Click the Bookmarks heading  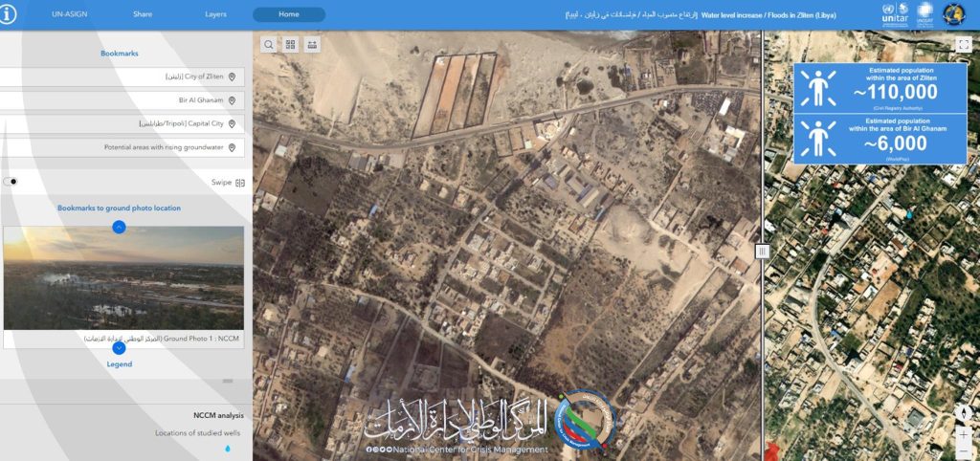(120, 54)
